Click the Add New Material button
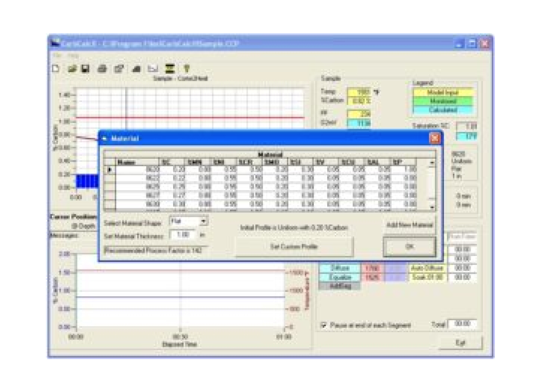This screenshot has height=392, width=540. click(409, 225)
